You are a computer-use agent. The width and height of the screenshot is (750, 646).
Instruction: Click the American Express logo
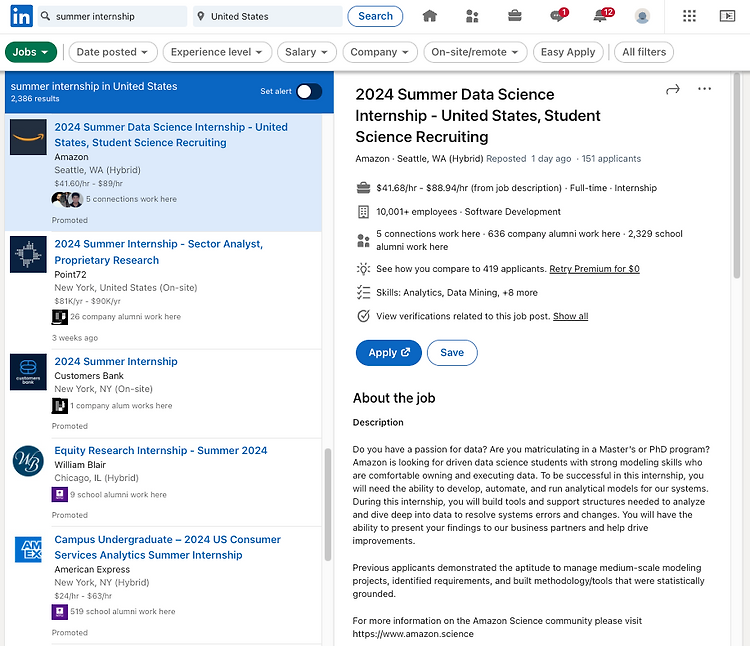28,549
